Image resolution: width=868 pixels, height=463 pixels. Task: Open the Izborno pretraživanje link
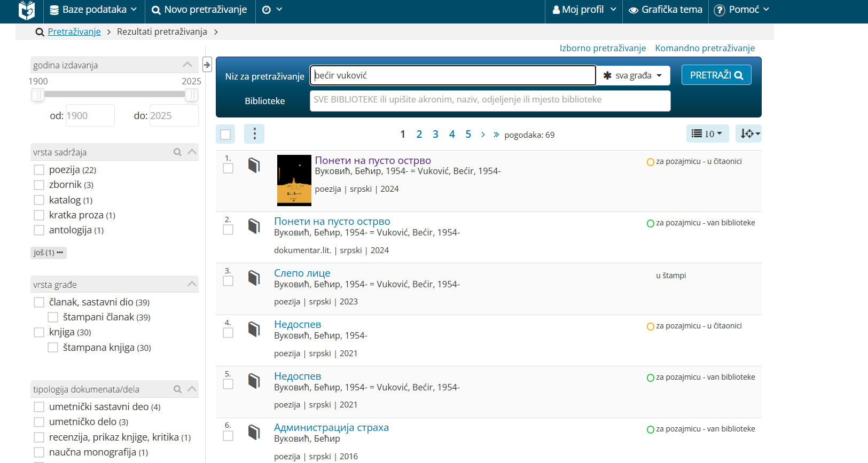tap(603, 48)
